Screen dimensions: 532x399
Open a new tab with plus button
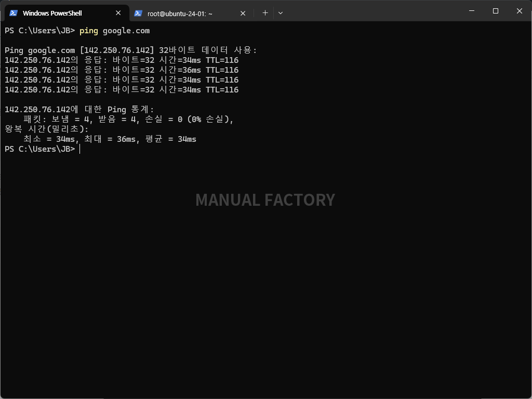click(x=265, y=13)
